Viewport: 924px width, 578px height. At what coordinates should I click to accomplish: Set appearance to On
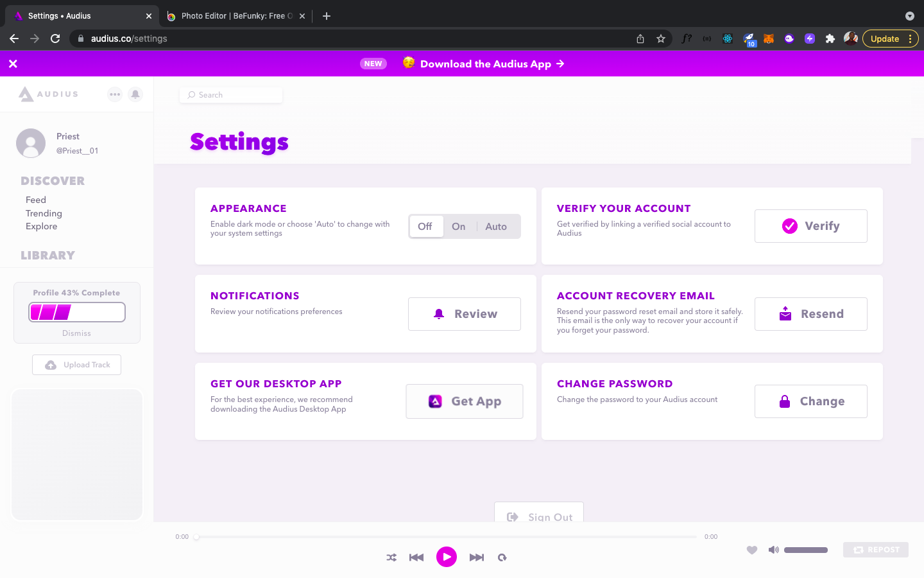459,226
